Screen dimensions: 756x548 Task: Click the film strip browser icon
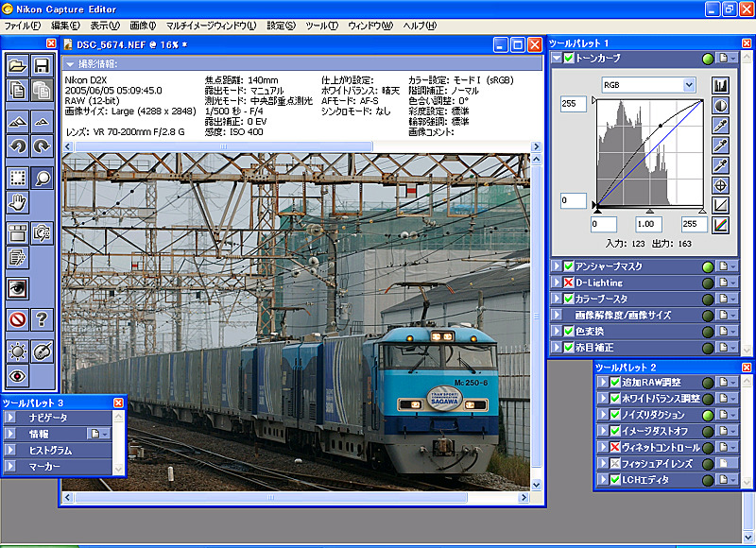[17, 233]
